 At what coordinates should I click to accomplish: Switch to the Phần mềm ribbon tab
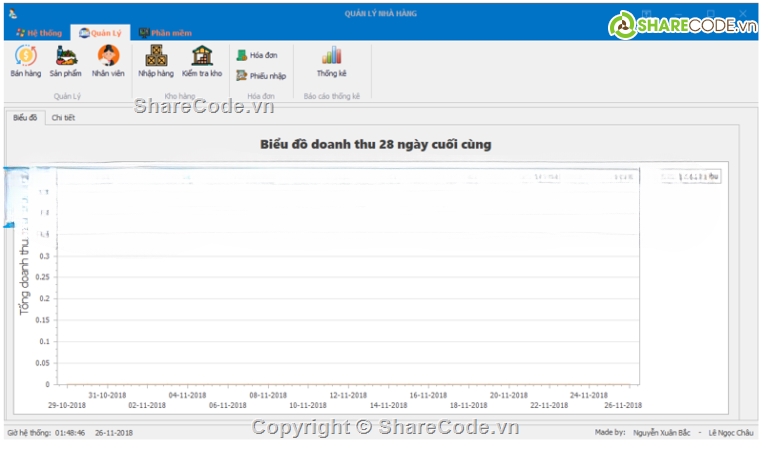tap(165, 33)
